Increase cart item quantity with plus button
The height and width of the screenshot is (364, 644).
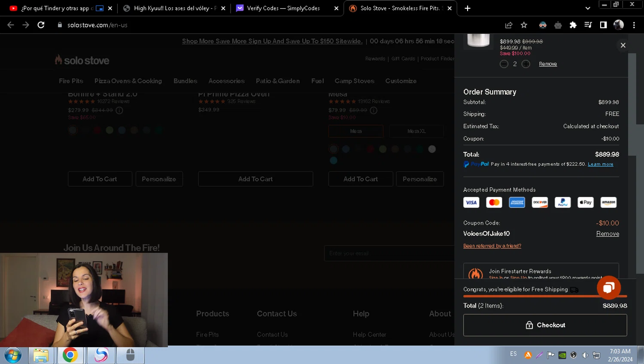(526, 64)
